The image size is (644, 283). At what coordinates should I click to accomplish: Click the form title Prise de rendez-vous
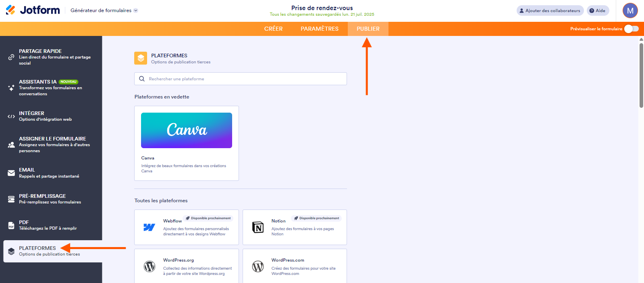click(322, 8)
